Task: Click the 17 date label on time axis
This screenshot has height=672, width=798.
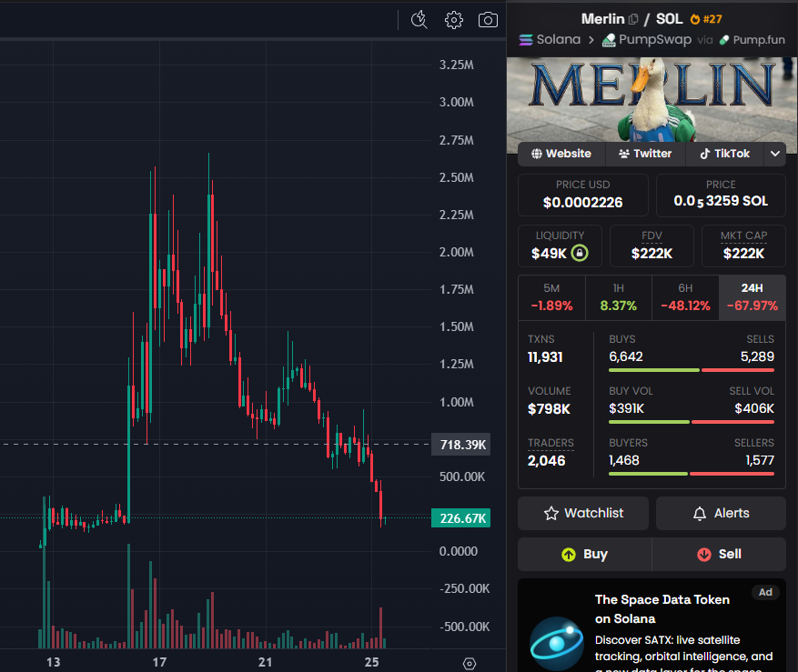Action: tap(159, 662)
